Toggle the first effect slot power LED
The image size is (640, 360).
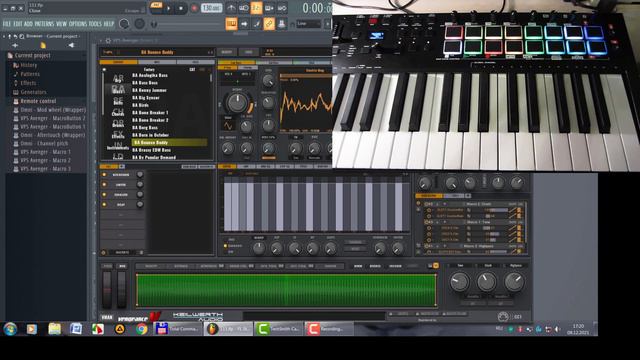click(x=104, y=175)
